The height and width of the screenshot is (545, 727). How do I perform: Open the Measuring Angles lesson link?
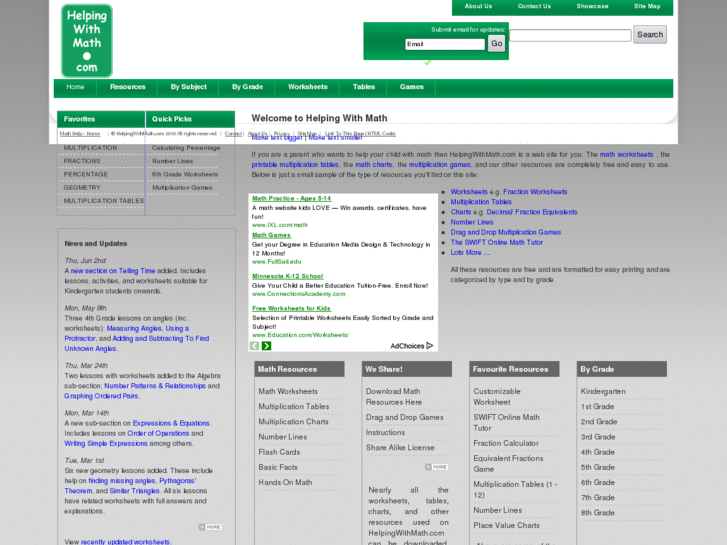point(134,328)
